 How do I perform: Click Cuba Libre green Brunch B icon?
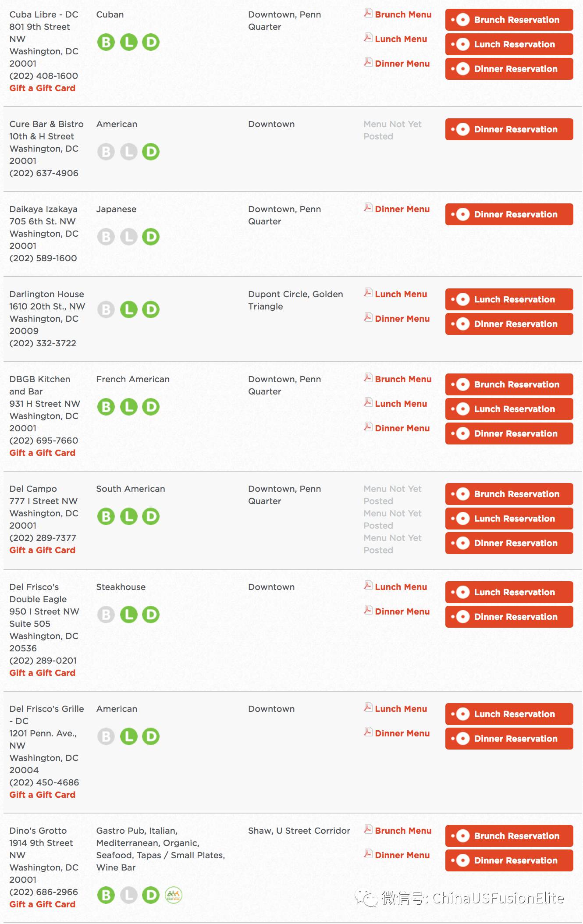coord(106,43)
